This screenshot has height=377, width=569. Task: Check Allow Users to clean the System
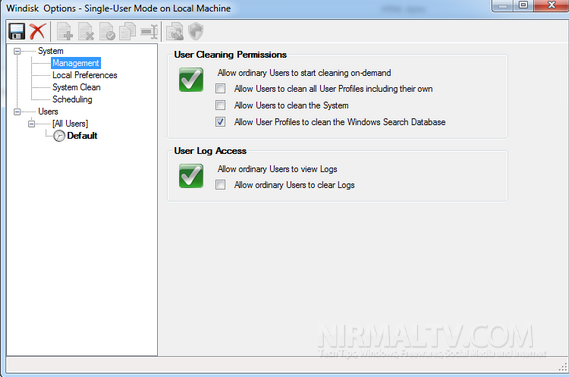tap(220, 105)
